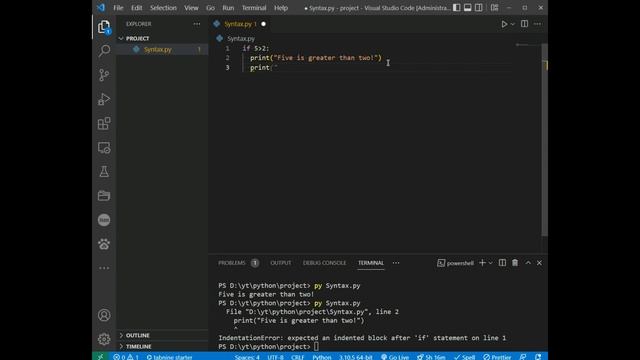Kill the terminal with trash icon
Viewport: 640px width, 360px height.
(515, 263)
